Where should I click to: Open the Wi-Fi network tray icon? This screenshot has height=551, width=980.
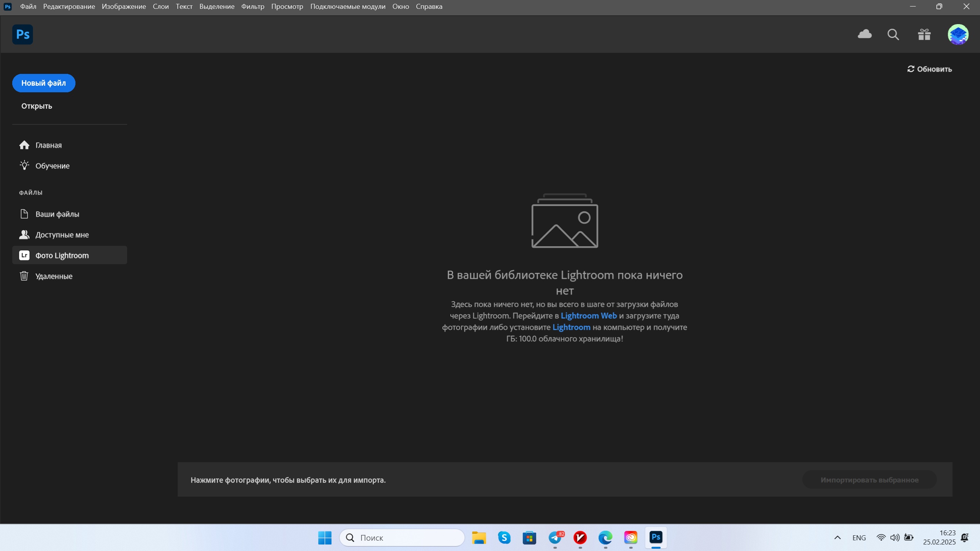coord(881,538)
